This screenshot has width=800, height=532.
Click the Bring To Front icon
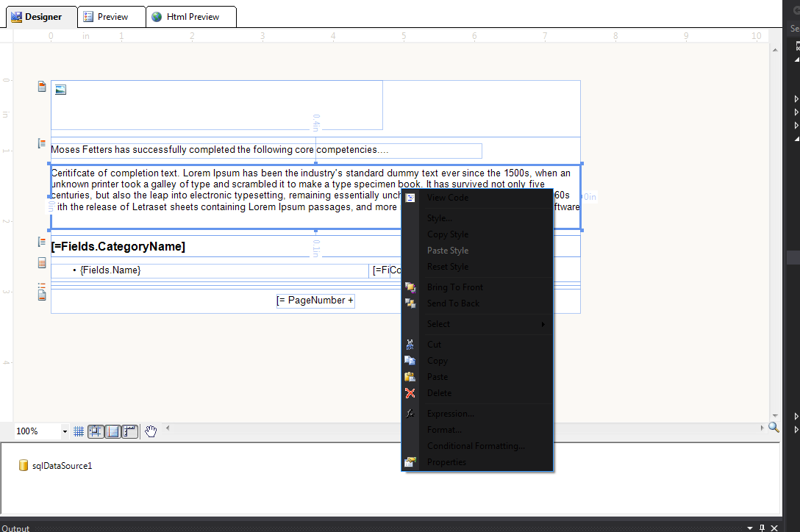coord(410,287)
